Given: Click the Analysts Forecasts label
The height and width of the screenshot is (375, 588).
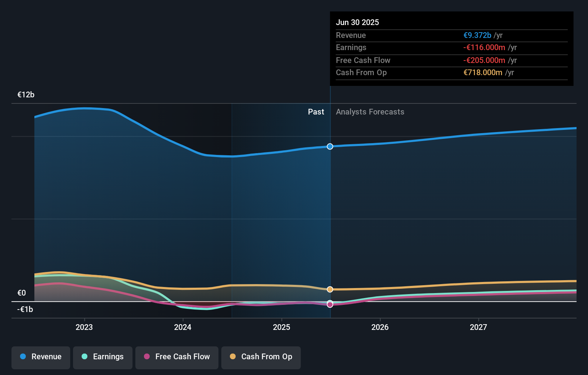Looking at the screenshot, I should [370, 112].
